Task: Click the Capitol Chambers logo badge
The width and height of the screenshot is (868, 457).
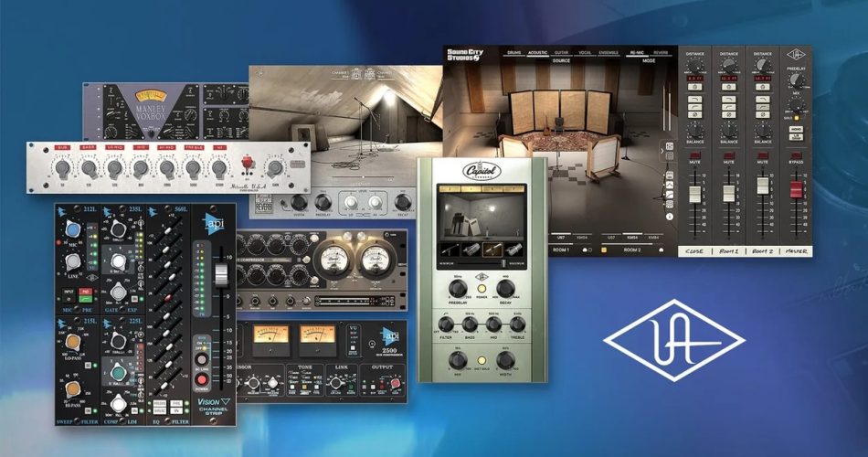Action: [x=482, y=170]
